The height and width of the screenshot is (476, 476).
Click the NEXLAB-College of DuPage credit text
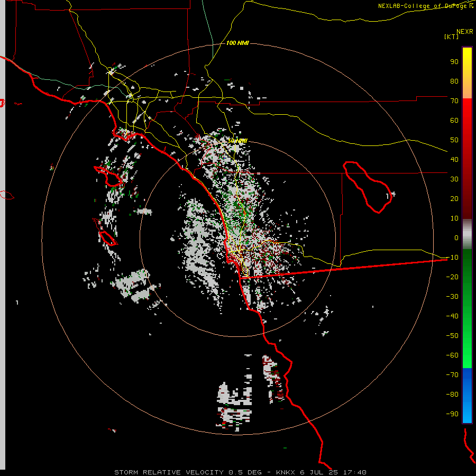422,6
